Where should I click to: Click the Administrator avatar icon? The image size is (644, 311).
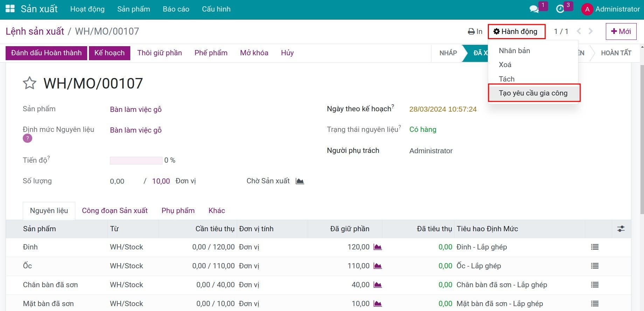(587, 9)
